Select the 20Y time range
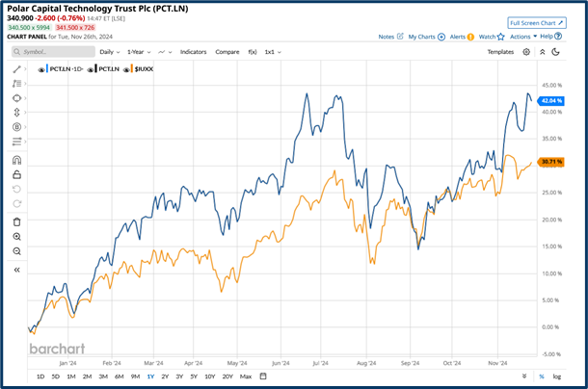Screen dimensions: 588x389 pos(227,376)
